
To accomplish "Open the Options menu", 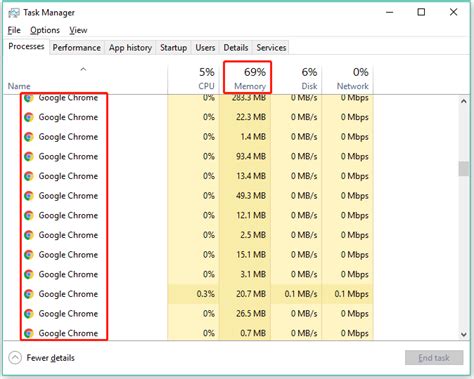I will pos(45,30).
